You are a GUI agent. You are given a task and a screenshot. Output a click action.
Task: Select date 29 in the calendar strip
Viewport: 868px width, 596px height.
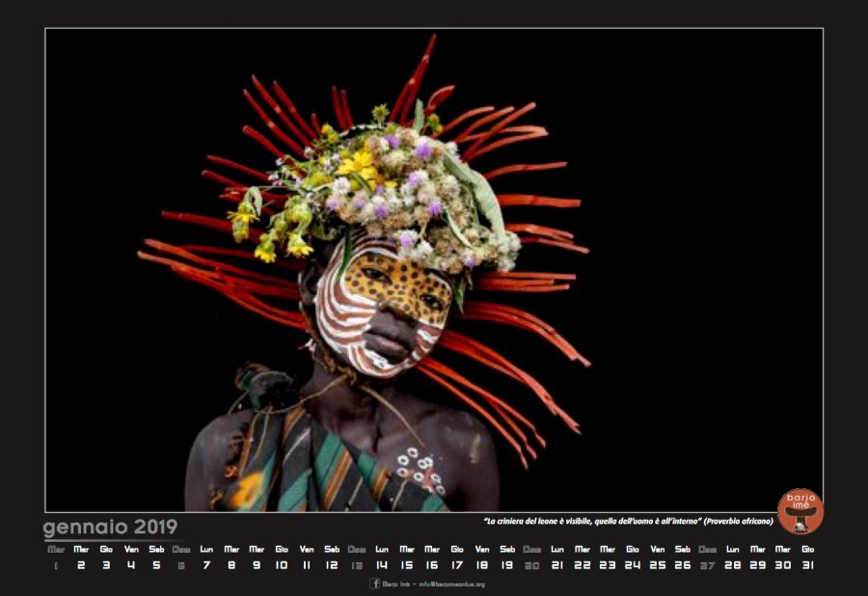(758, 565)
